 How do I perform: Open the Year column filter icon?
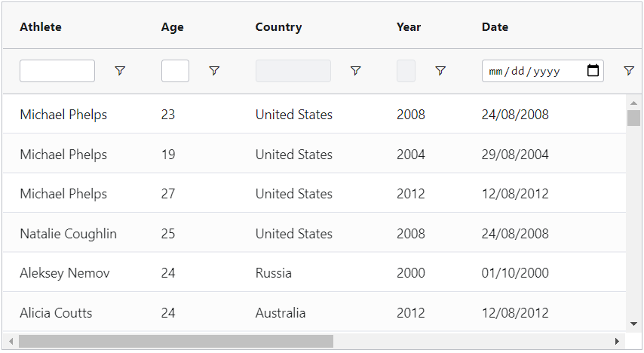tap(440, 71)
